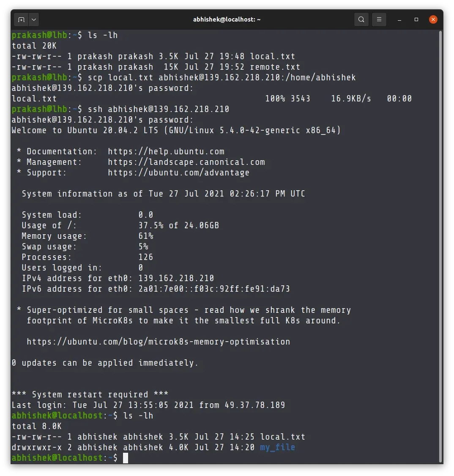Image resolution: width=454 pixels, height=476 pixels.
Task: Open the microk8s-memory-optimisation blog link
Action: 159,342
